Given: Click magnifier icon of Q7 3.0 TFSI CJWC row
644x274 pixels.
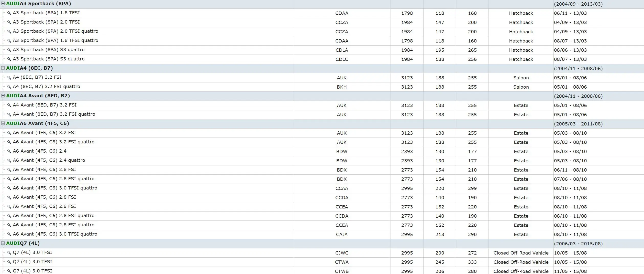Looking at the screenshot, I should pyautogui.click(x=9, y=253).
